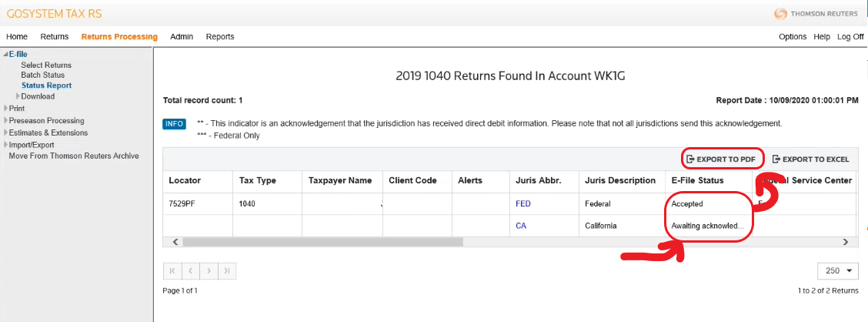The image size is (868, 322).
Task: Select the 1040 tax type cell
Action: (x=267, y=203)
